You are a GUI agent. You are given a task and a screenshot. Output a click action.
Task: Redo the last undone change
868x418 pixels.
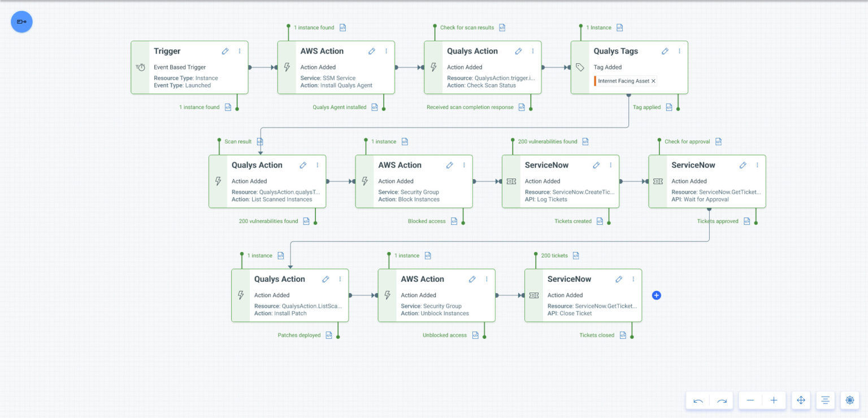pos(722,400)
